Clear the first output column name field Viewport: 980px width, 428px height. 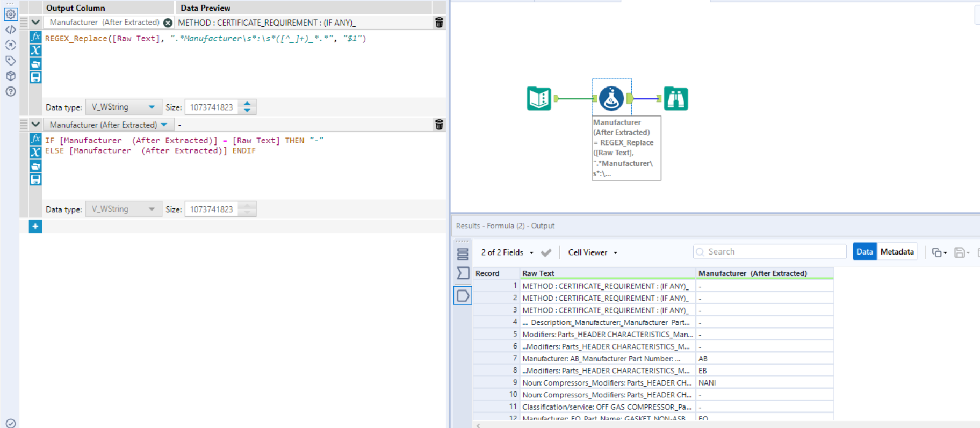(168, 23)
